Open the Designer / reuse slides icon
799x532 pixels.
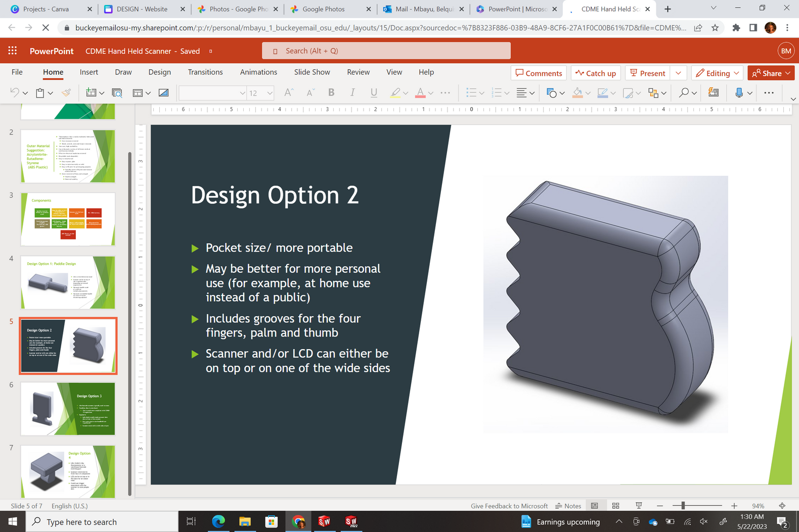(117, 92)
